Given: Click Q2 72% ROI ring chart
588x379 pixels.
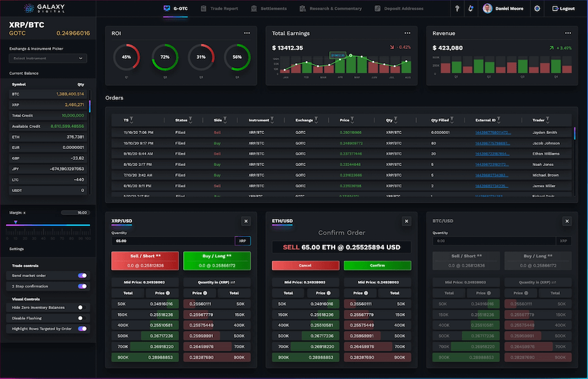Looking at the screenshot, I should 165,57.
